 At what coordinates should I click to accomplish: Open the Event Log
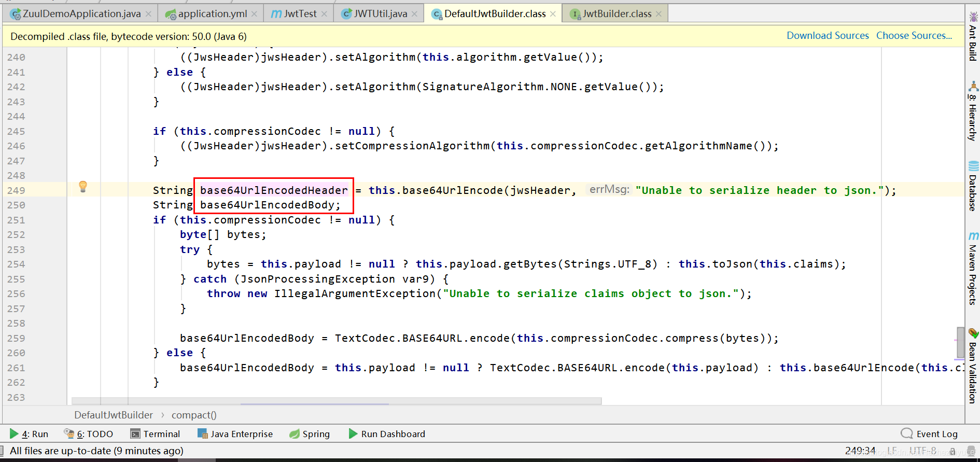click(929, 434)
